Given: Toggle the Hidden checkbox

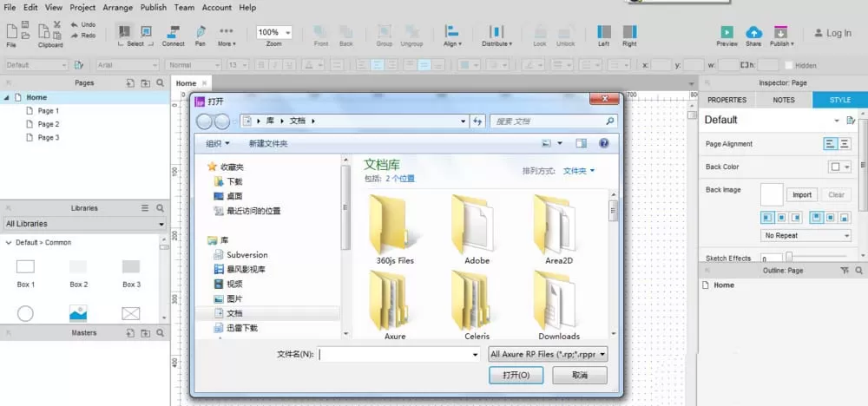Looking at the screenshot, I should click(x=788, y=65).
